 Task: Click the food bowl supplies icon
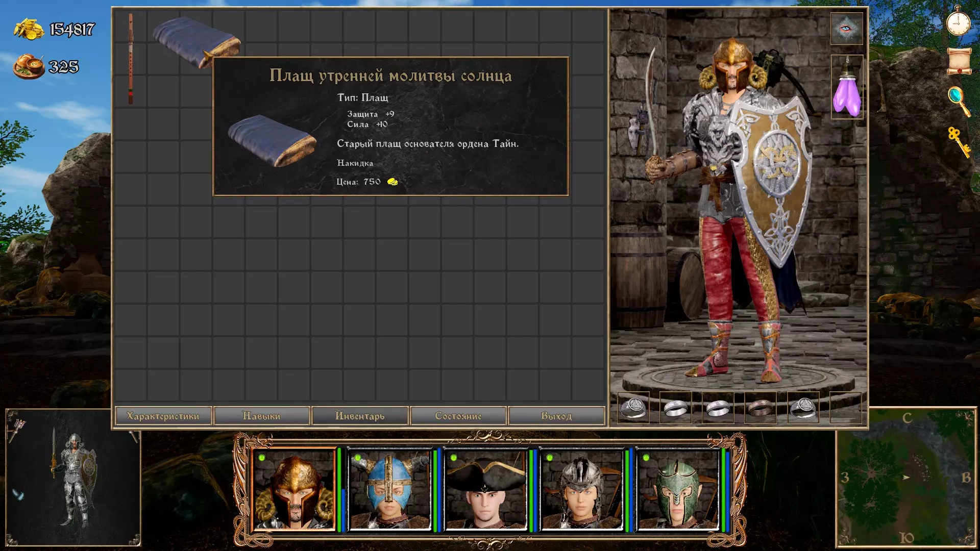tap(29, 67)
